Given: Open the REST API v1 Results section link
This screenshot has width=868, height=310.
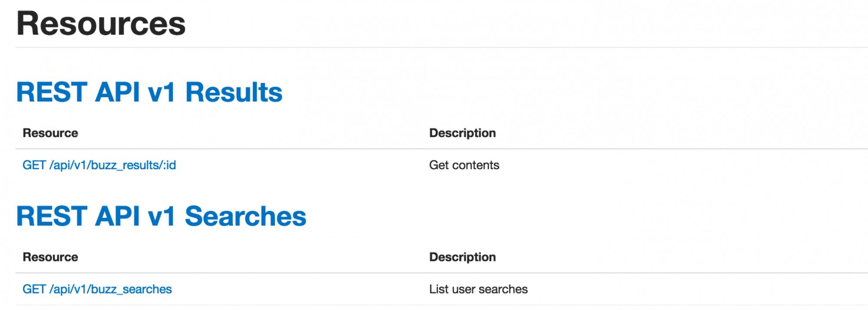Looking at the screenshot, I should tap(149, 92).
